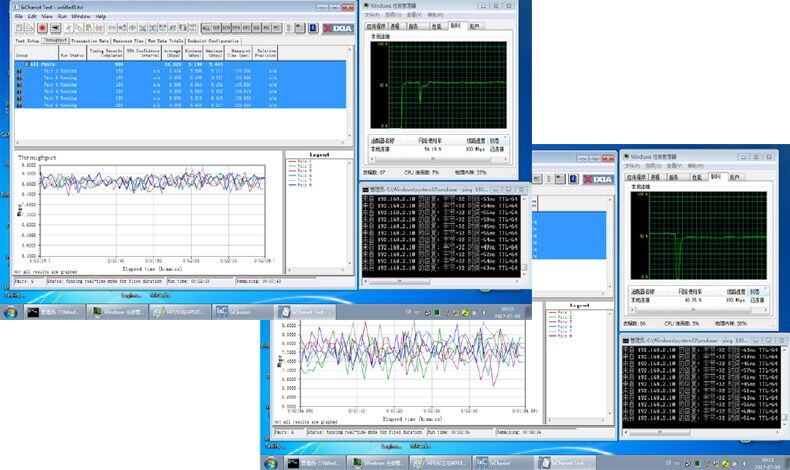This screenshot has height=470, width=790.
Task: Open the Window menu in IxChariot
Action: [81, 16]
